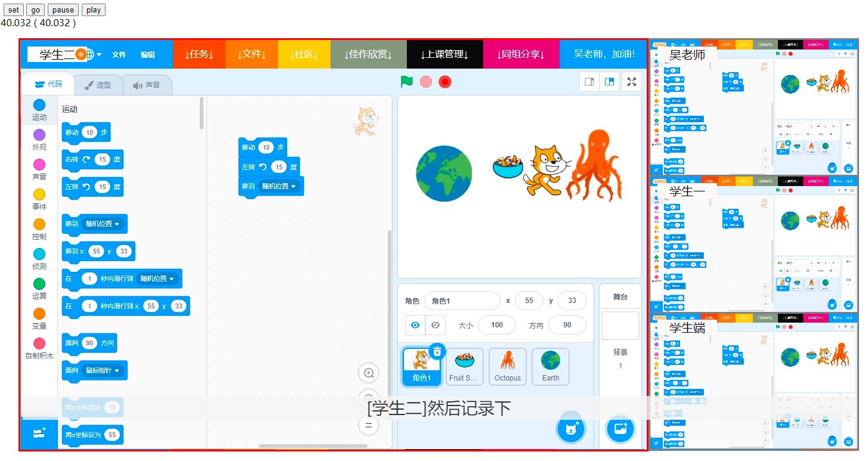Screen dimensions: 868x461
Task: Select the Octopus sprite thumbnail
Action: tap(508, 367)
